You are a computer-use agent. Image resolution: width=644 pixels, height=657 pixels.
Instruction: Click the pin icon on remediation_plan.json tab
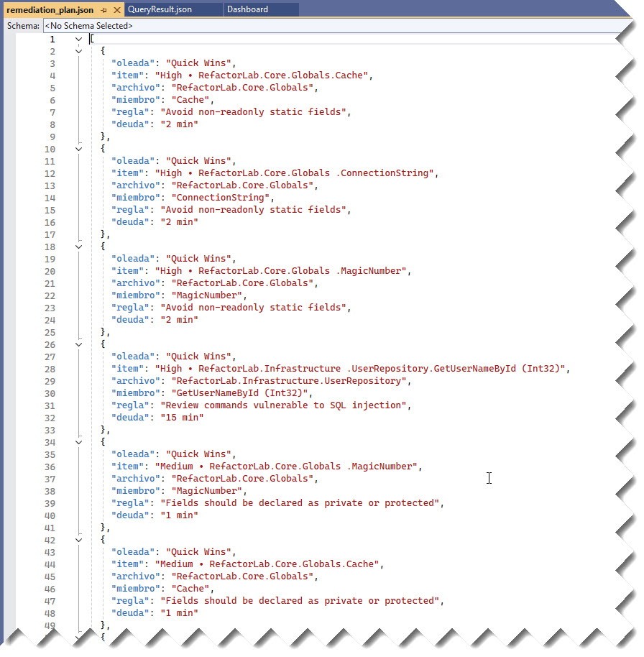(104, 10)
